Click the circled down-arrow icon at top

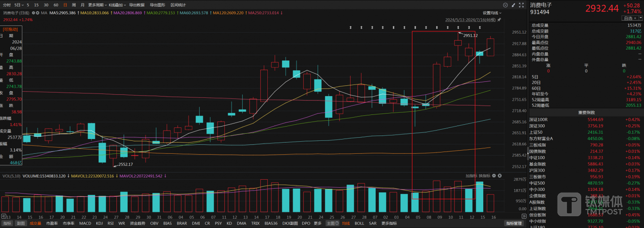point(505,5)
